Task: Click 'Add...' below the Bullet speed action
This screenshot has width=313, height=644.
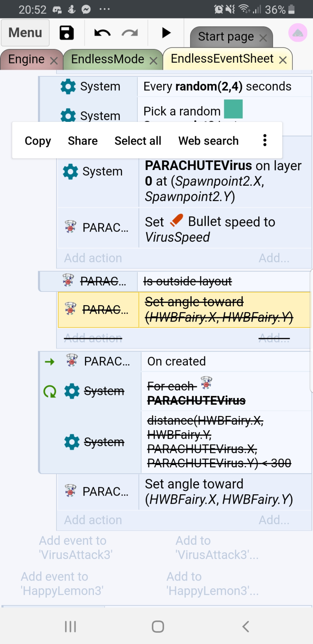Action: [x=274, y=258]
